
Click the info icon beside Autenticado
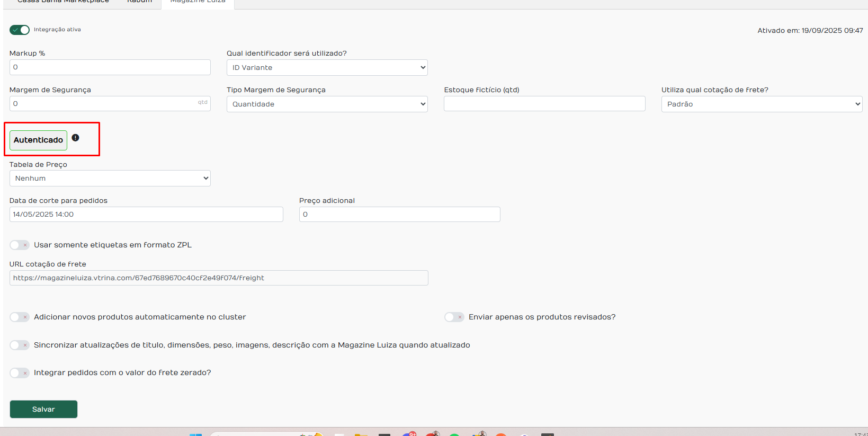click(x=75, y=138)
